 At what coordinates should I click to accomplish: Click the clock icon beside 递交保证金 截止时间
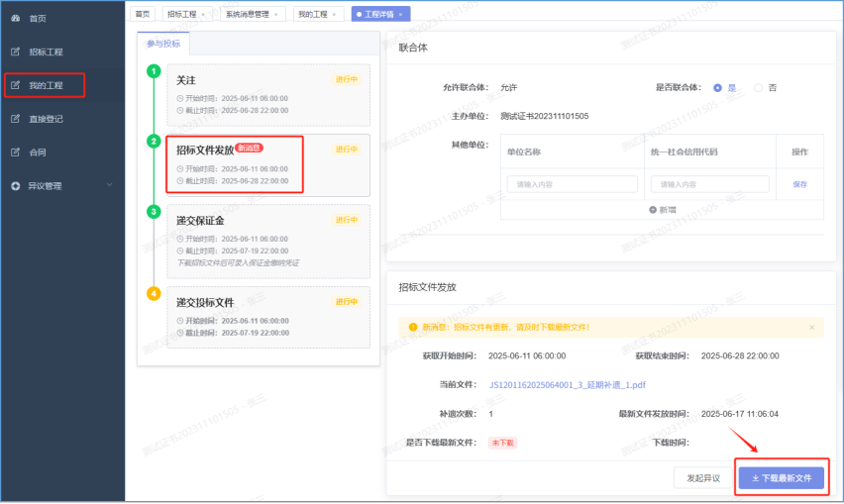[180, 251]
